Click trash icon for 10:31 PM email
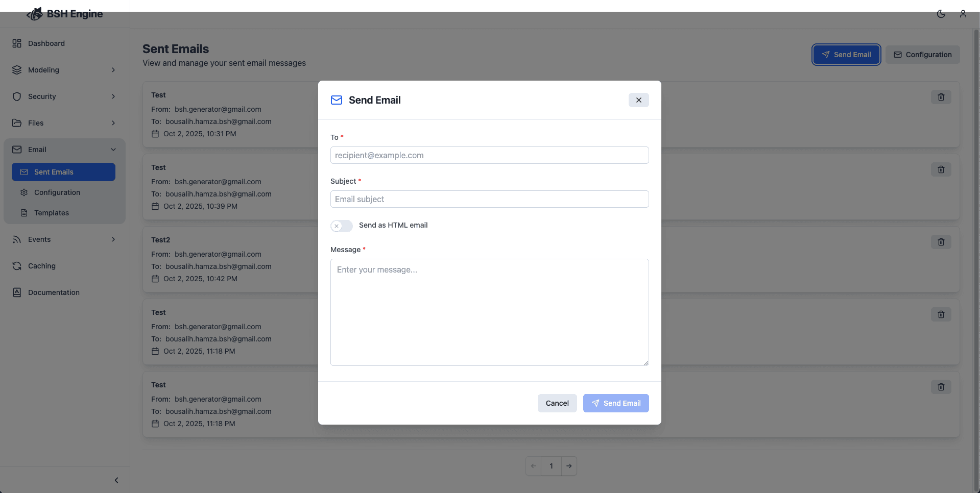 [x=941, y=97]
